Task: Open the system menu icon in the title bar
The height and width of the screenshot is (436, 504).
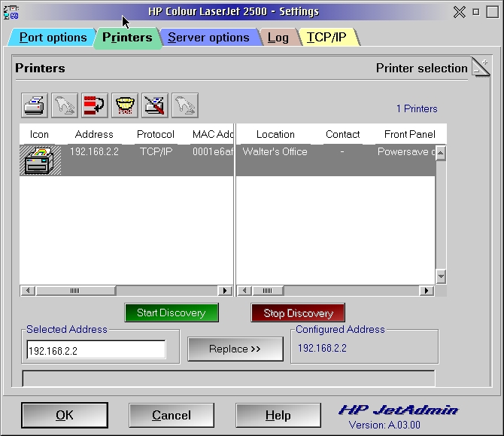Action: coord(11,12)
